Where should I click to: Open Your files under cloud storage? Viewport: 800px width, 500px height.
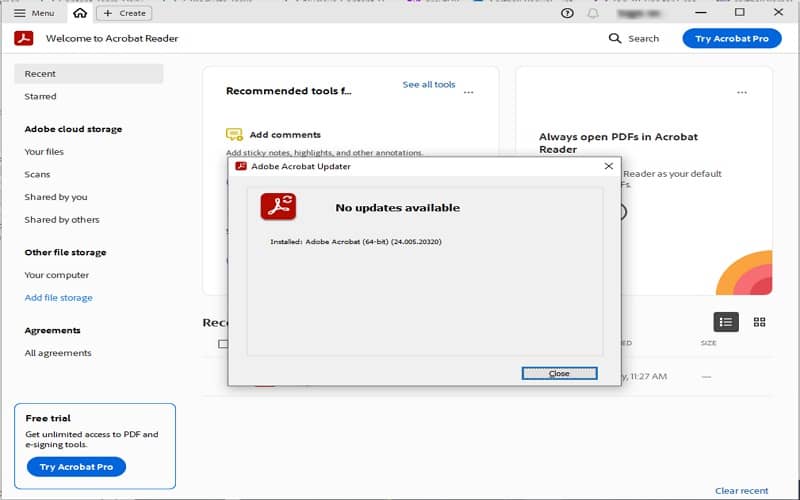(44, 152)
